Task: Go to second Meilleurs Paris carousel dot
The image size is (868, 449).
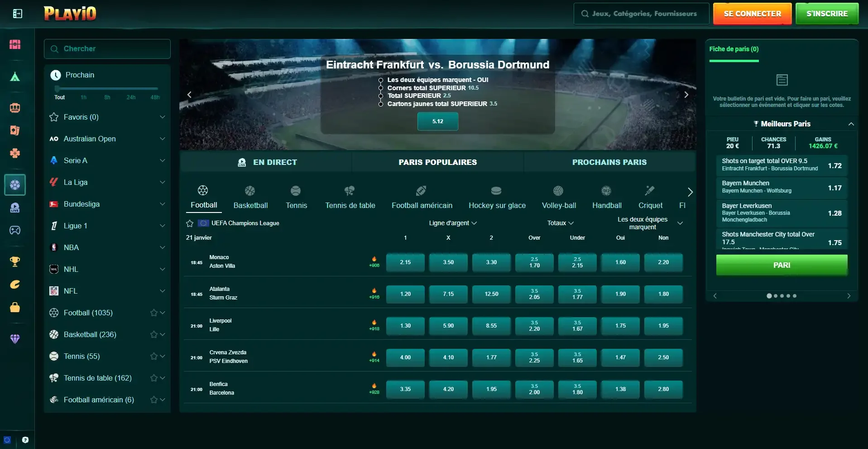Action: pyautogui.click(x=776, y=296)
